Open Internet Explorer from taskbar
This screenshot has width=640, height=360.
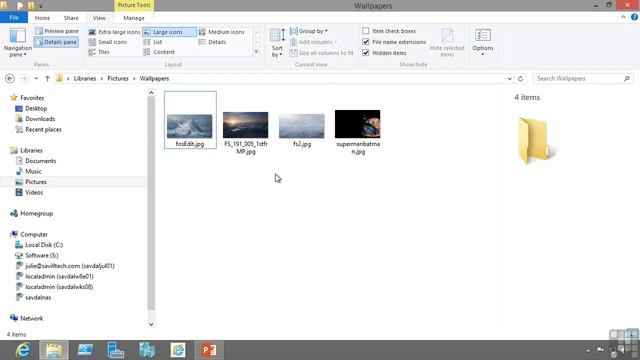point(23,350)
